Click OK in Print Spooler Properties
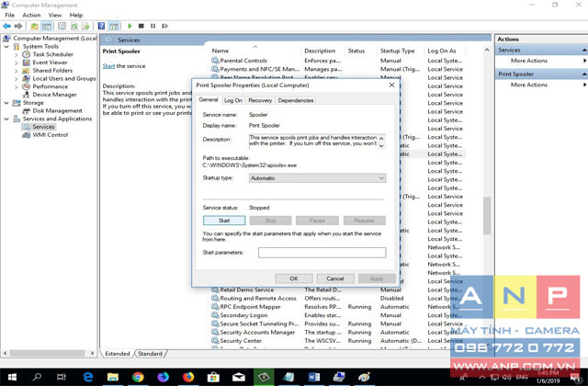The image size is (588, 386). [x=294, y=278]
